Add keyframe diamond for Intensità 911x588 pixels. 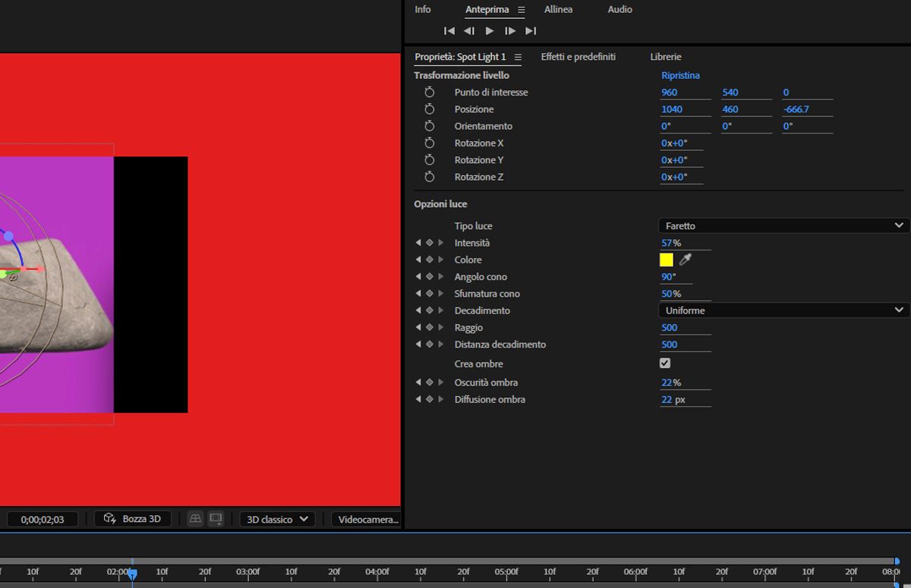[x=430, y=243]
